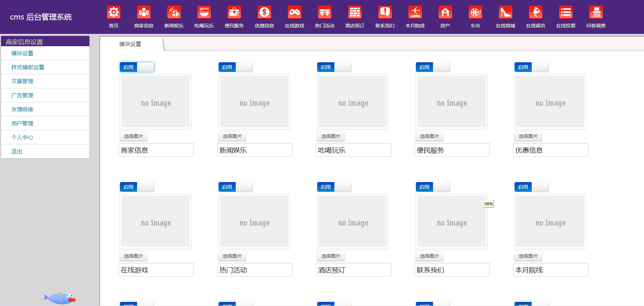The image size is (644, 306).
Task: Click the 吃喝玩乐 module name field
Action: [x=354, y=150]
